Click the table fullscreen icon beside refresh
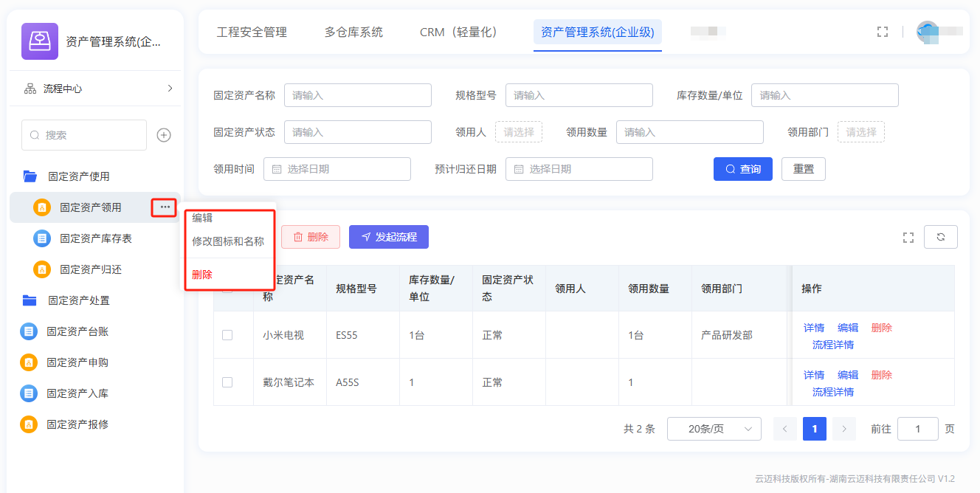The height and width of the screenshot is (493, 980). 908,237
